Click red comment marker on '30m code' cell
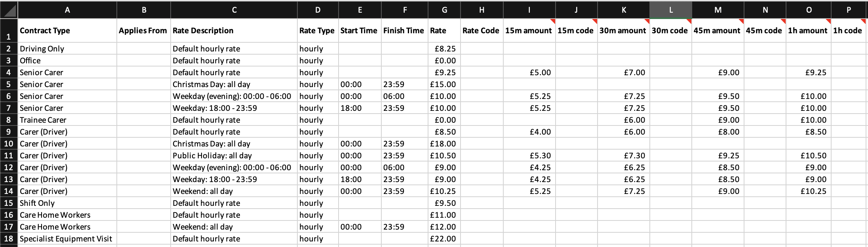Screen dimensions: 868x247 tap(689, 21)
